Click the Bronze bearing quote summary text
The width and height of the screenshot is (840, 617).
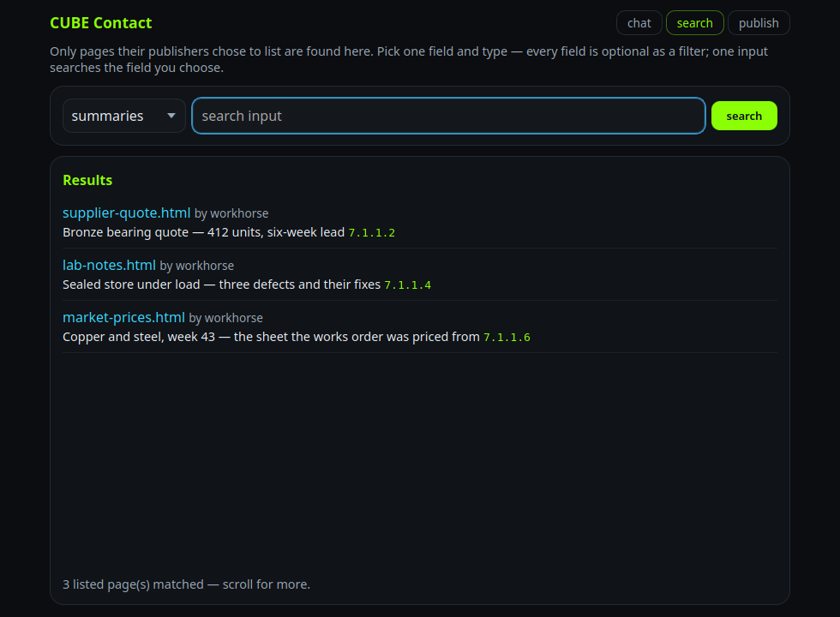point(204,232)
